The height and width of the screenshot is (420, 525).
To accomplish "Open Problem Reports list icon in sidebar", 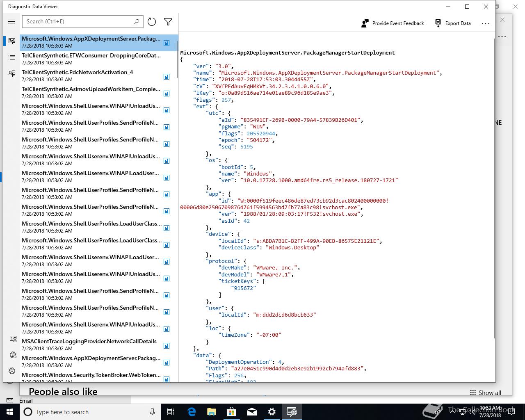I will click(12, 57).
